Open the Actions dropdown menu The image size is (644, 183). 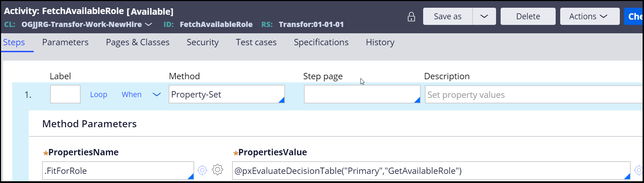click(x=590, y=16)
